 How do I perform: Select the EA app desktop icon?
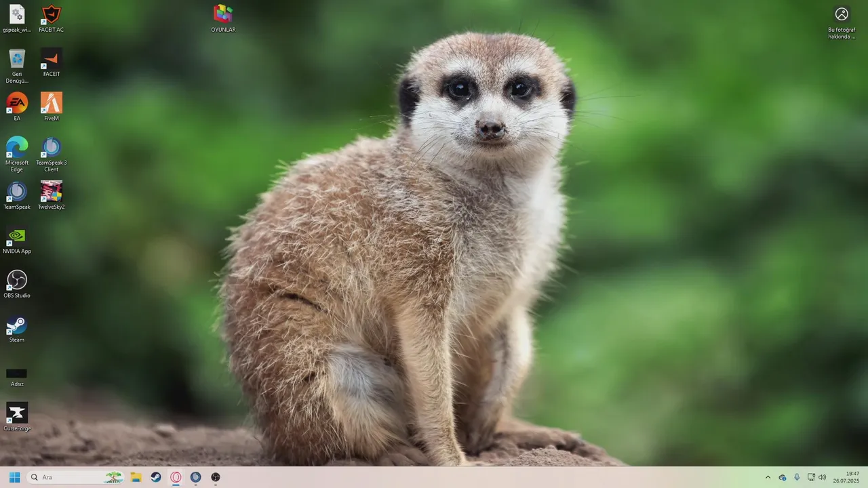pyautogui.click(x=17, y=106)
